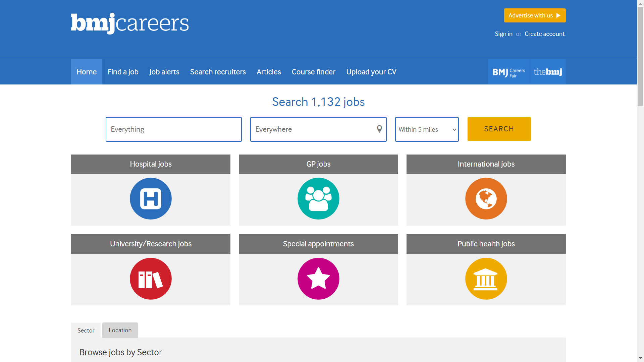Select Search recruiters nav item
This screenshot has height=362, width=644.
218,72
